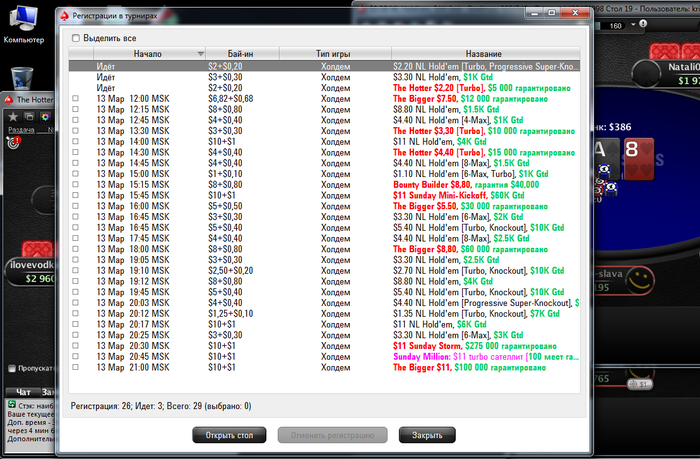The height and width of the screenshot is (459, 700).
Task: Click the $6,82+$0,68 buy-in cell
Action: 231,99
